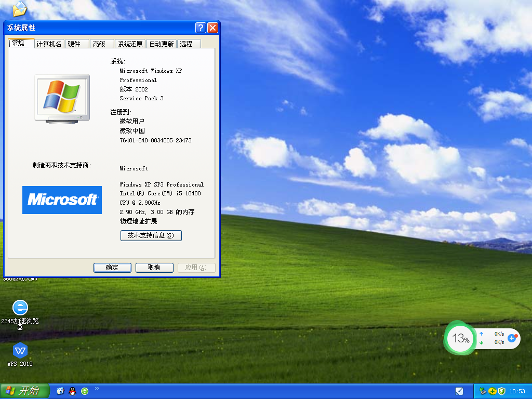
Task: Click the Service Pack 3 text
Action: 141,98
